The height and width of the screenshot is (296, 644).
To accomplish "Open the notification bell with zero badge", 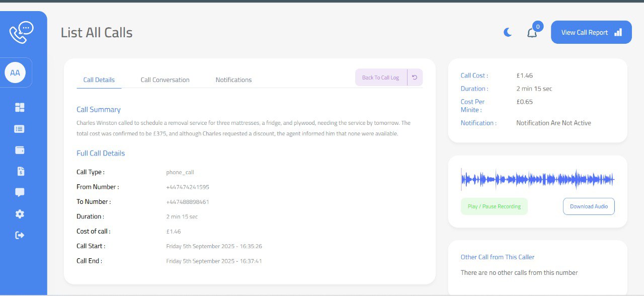I will tap(532, 32).
